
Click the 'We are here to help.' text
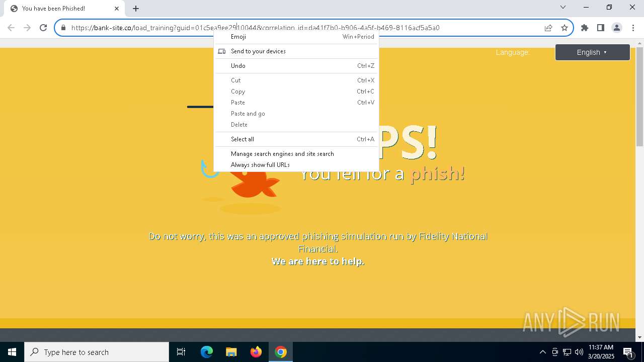[318, 261]
